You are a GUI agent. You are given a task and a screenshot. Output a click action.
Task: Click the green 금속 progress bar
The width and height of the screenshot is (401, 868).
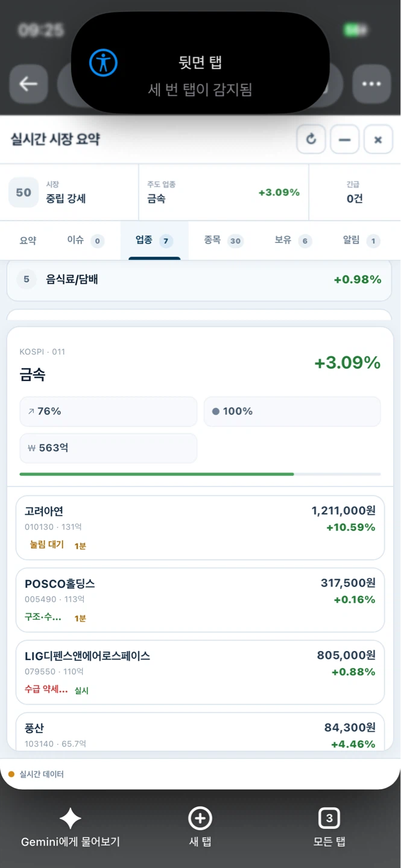coord(157,474)
